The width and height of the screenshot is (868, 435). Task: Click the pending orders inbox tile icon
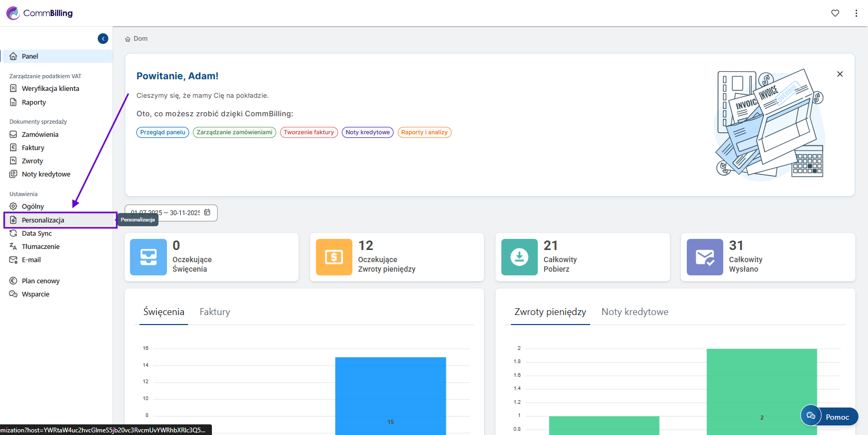click(x=148, y=257)
